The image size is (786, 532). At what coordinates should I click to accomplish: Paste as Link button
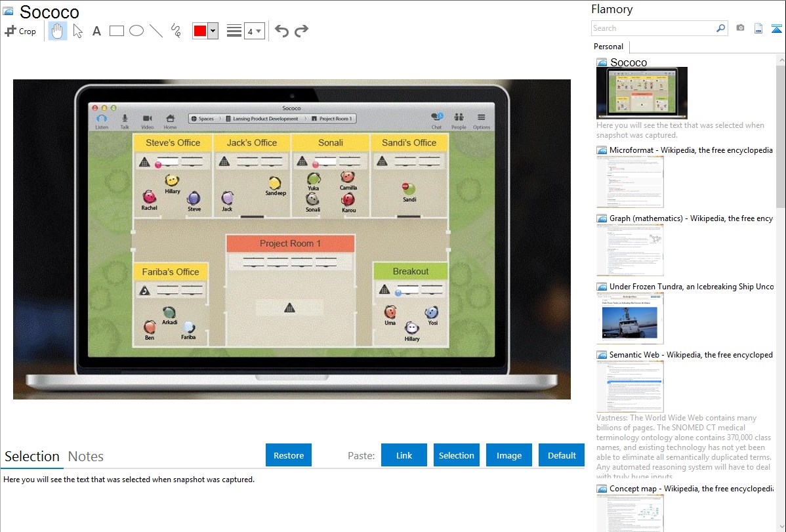(x=404, y=455)
